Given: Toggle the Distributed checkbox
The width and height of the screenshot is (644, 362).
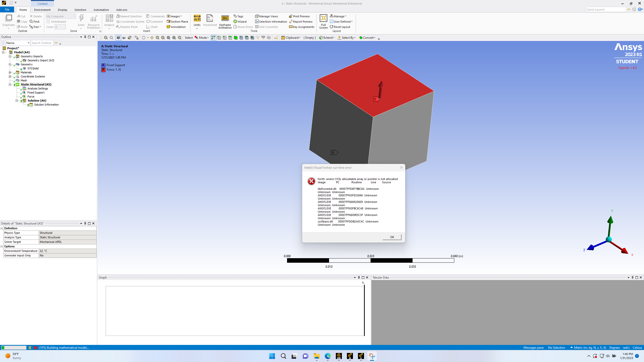Looking at the screenshot, I should point(48,22).
